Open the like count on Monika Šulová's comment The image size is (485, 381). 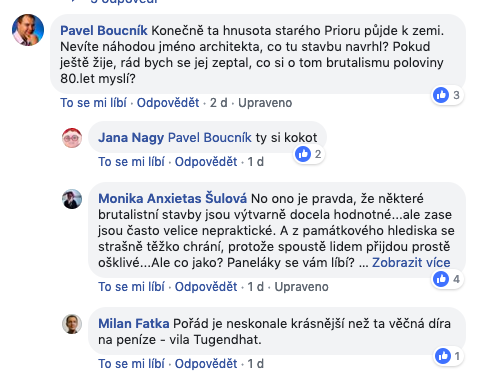coord(447,279)
